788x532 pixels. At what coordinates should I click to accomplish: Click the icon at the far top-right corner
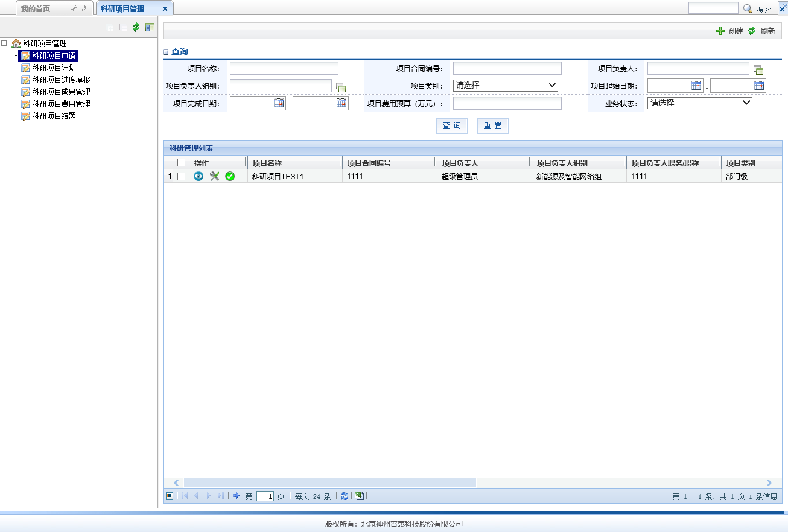pyautogui.click(x=783, y=8)
